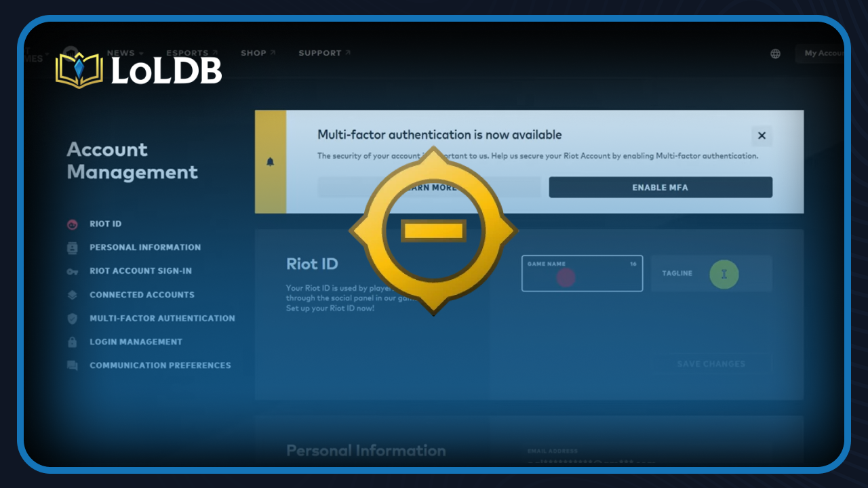Open MULTI-FACTOR AUTHENTICATION section

tap(162, 318)
